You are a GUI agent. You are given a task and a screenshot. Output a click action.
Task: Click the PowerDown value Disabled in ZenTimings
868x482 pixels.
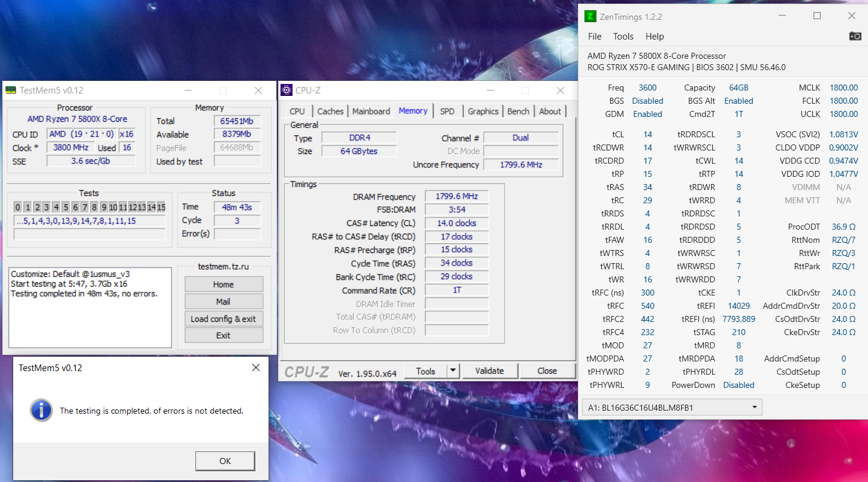point(739,385)
